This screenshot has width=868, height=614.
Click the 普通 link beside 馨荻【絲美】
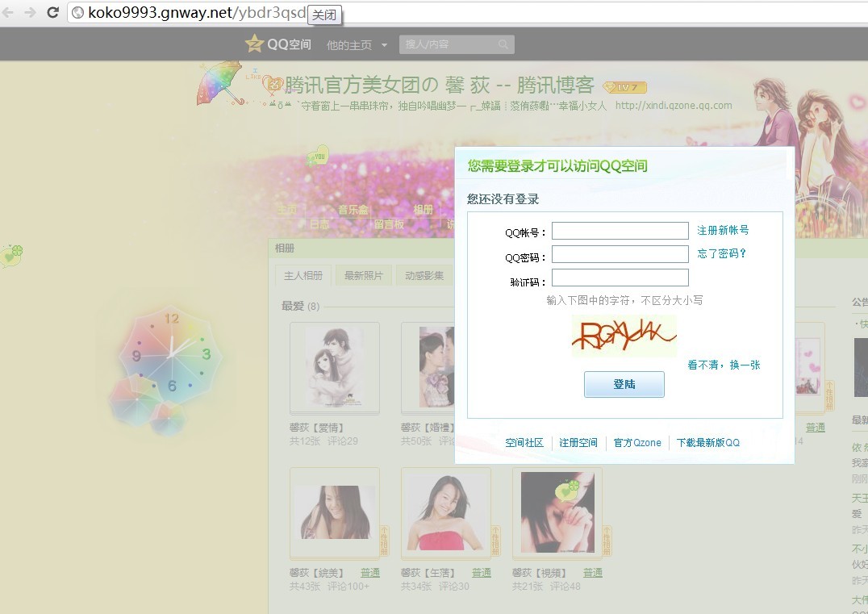point(369,573)
